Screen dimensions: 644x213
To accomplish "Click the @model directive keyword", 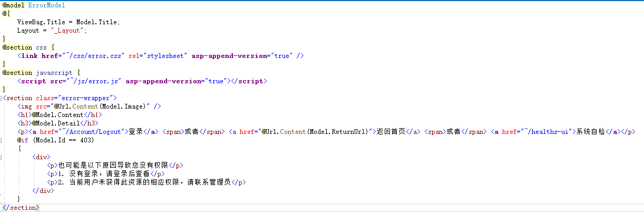I will click(13, 5).
